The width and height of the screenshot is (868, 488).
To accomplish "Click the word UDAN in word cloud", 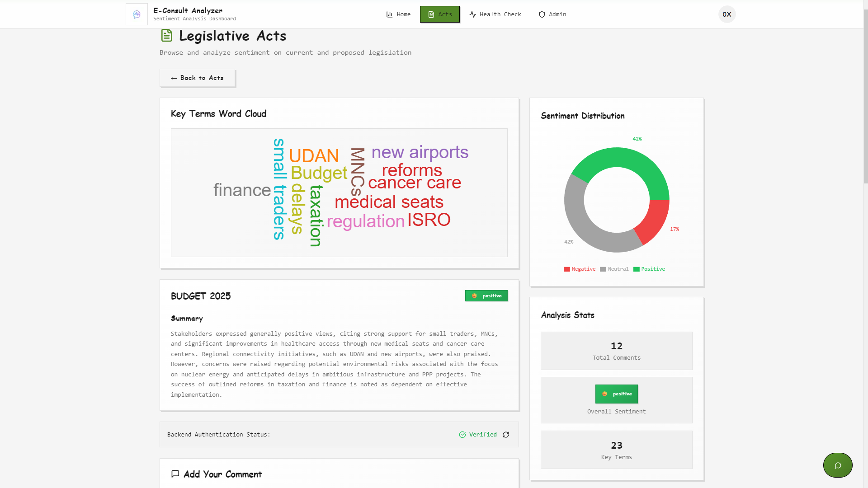I will tap(314, 156).
